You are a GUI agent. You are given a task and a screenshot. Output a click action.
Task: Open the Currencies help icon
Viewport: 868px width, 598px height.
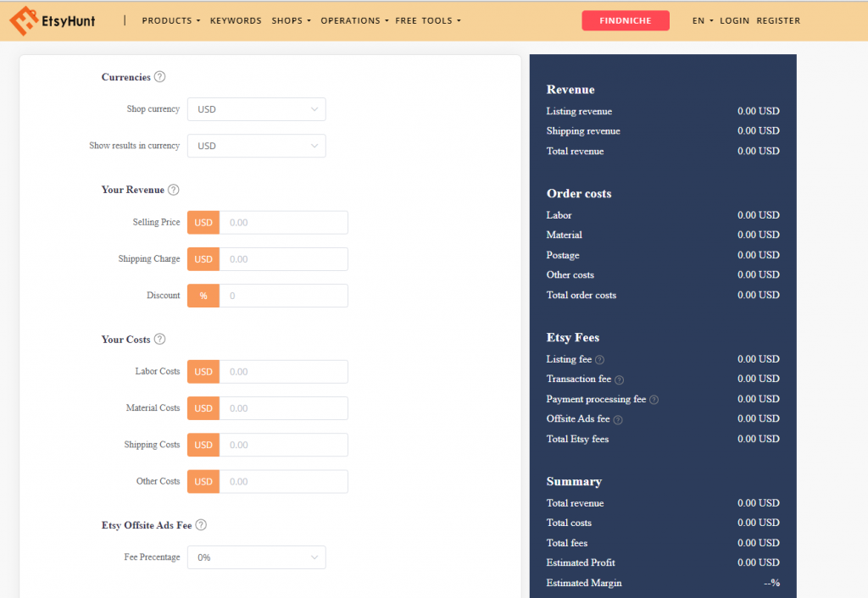161,76
